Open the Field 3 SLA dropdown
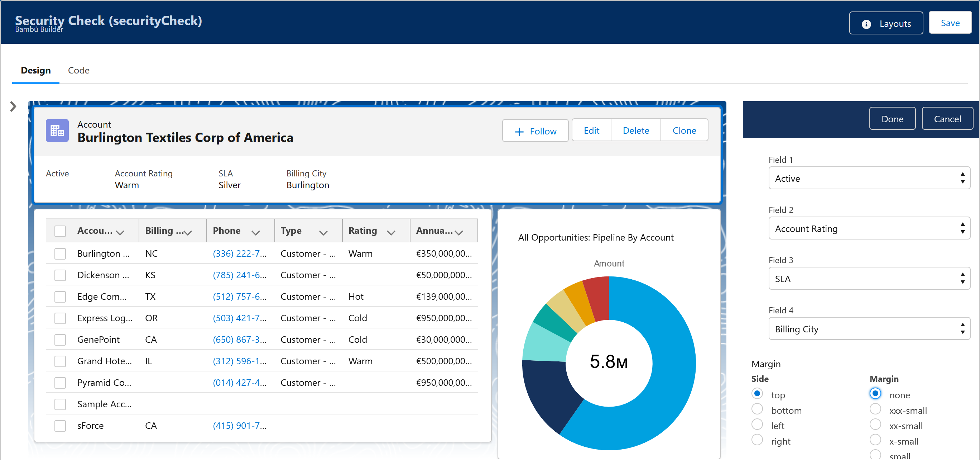The image size is (980, 460). pos(869,279)
